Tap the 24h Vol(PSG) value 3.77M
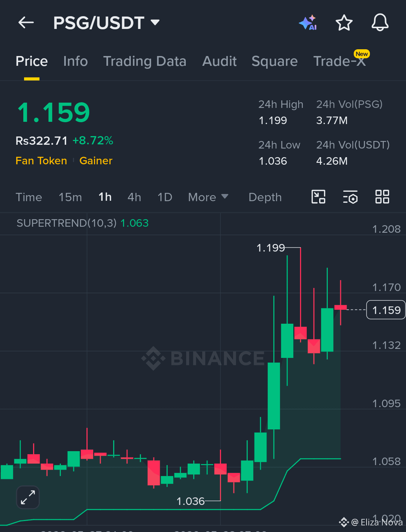Image resolution: width=406 pixels, height=532 pixels. click(332, 121)
